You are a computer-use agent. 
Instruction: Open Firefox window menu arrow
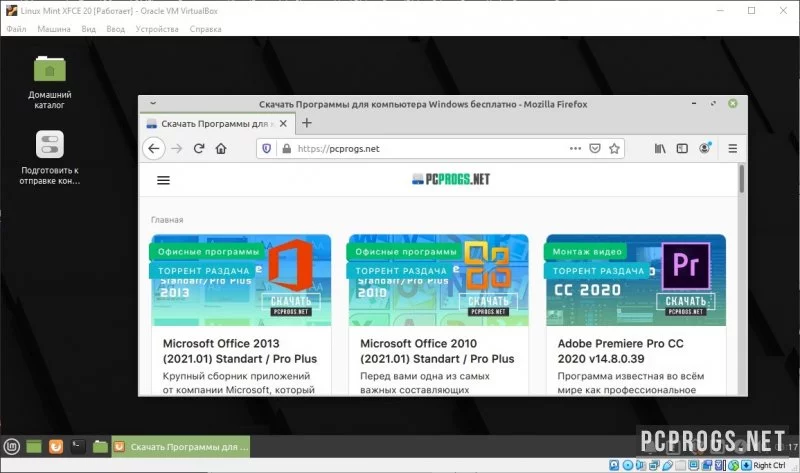153,104
